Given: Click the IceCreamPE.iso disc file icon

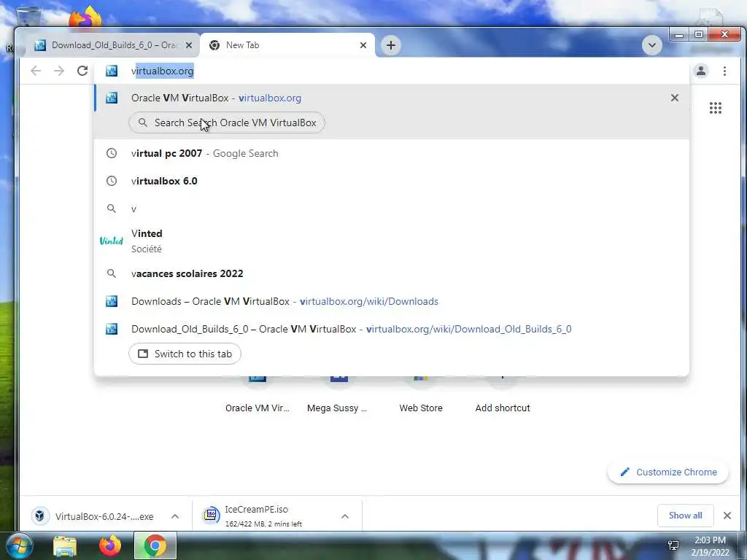Looking at the screenshot, I should (x=211, y=516).
